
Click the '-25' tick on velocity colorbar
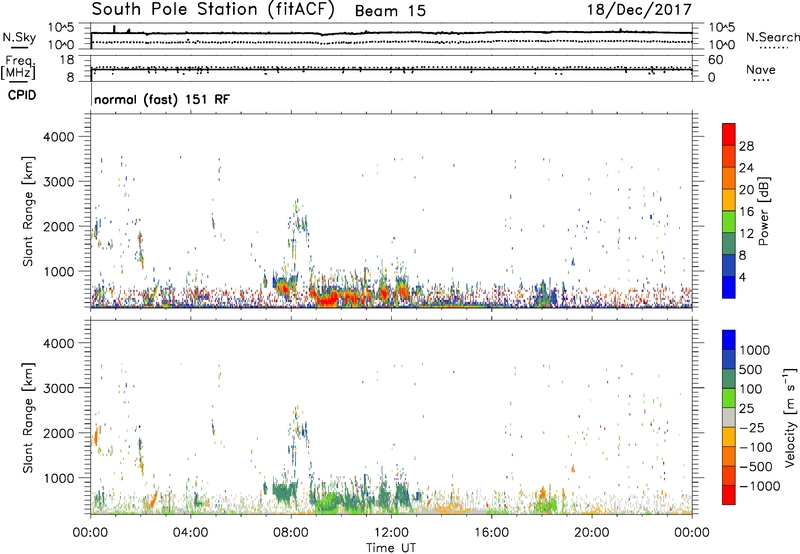[x=751, y=428]
